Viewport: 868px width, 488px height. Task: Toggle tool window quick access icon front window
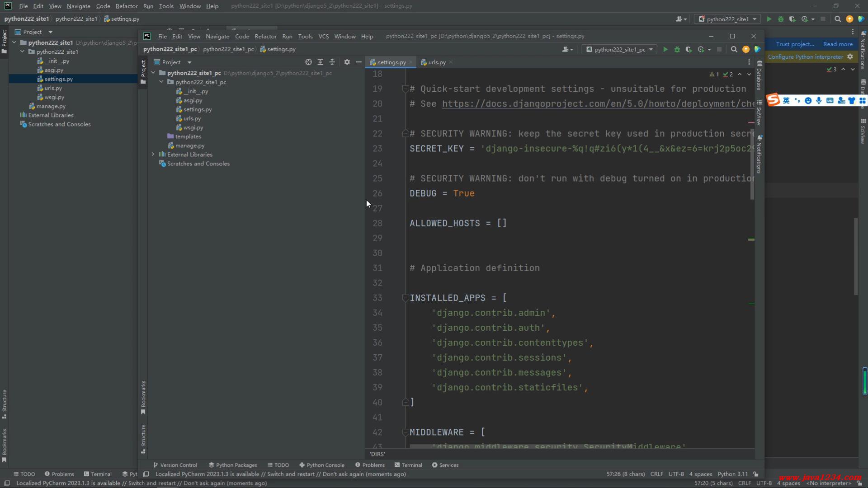coord(146,474)
